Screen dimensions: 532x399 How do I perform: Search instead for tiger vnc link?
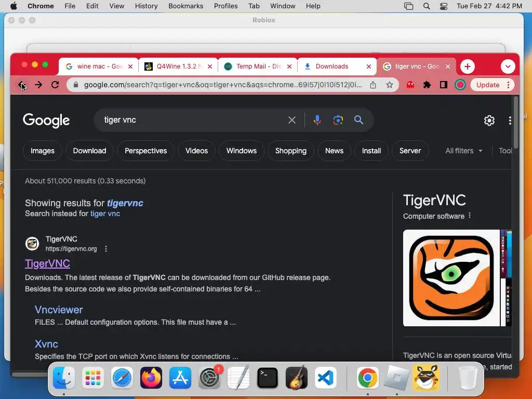point(105,214)
